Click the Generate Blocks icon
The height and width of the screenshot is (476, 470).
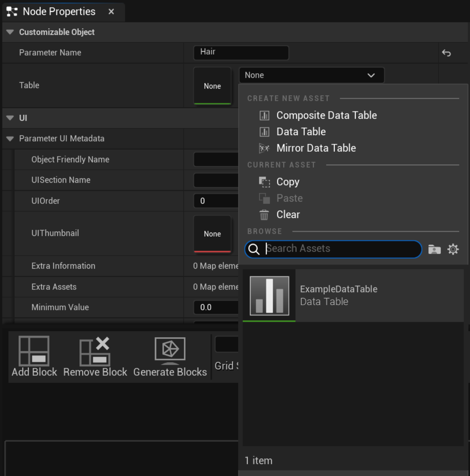pos(170,351)
